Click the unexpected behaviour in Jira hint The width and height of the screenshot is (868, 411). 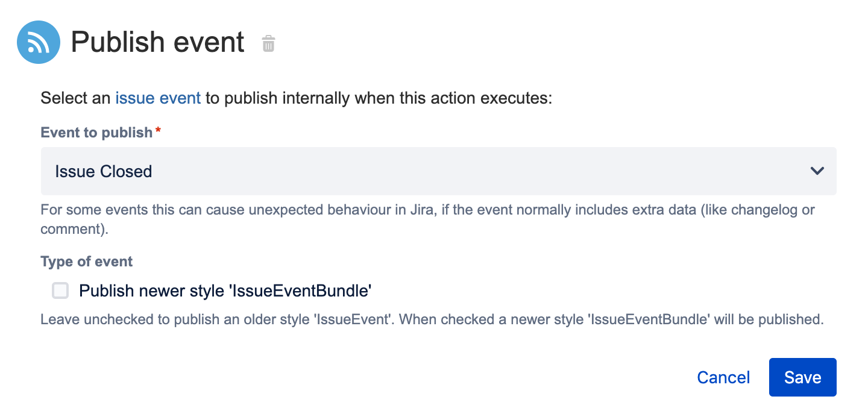pyautogui.click(x=313, y=210)
